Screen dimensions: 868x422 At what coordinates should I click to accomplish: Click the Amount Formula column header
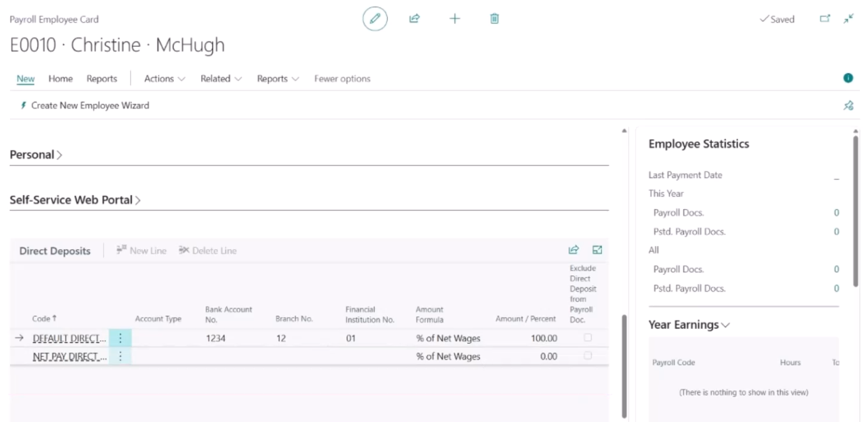(430, 314)
